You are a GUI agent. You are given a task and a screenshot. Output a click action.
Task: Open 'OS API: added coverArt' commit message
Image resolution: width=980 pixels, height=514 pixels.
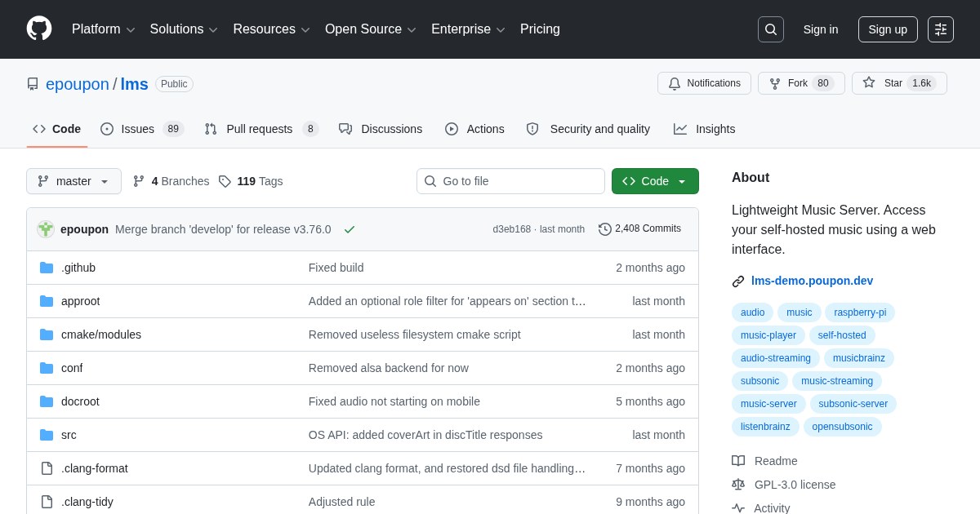pos(425,435)
